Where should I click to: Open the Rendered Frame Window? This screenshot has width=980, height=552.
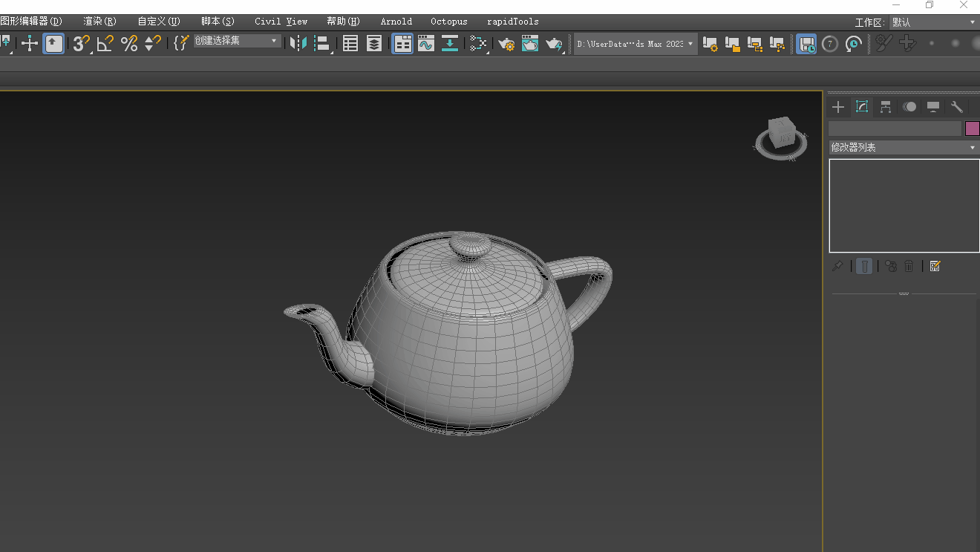[x=530, y=44]
